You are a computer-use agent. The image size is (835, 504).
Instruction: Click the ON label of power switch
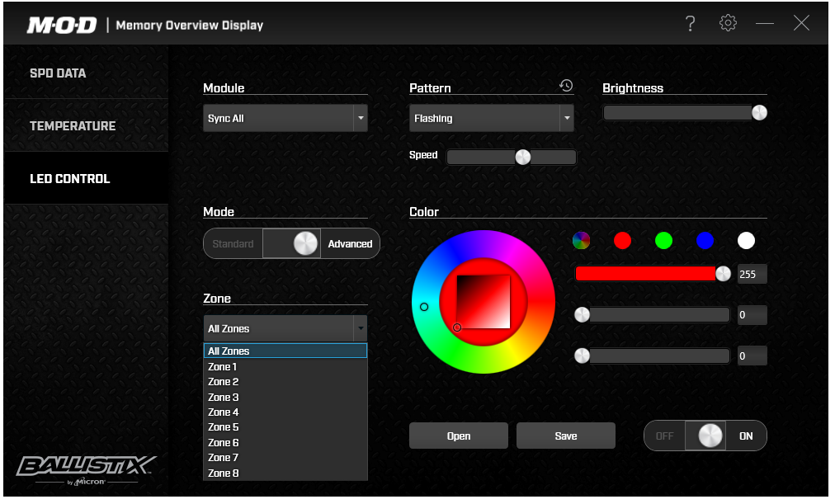click(x=746, y=436)
